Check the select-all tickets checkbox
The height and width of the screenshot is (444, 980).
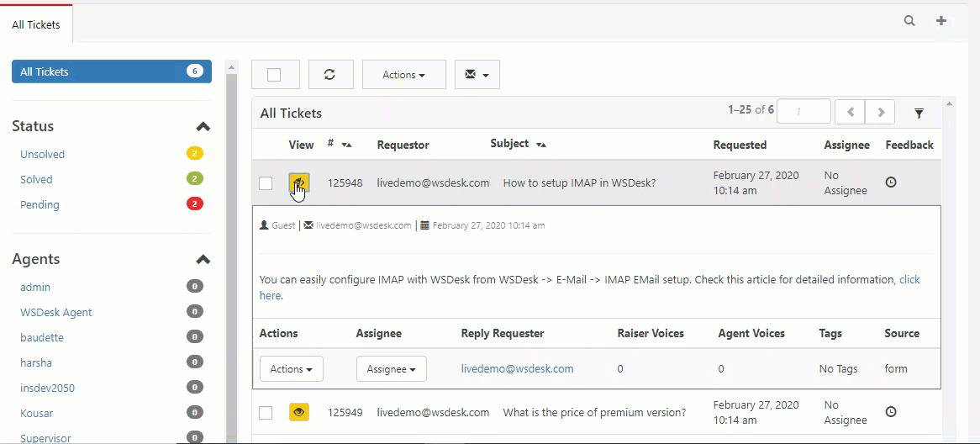click(274, 75)
